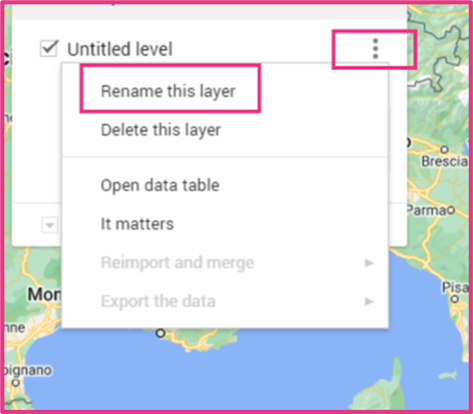Click the coastal city marker below menu
Image resolution: width=473 pixels, height=414 pixels.
point(161,333)
